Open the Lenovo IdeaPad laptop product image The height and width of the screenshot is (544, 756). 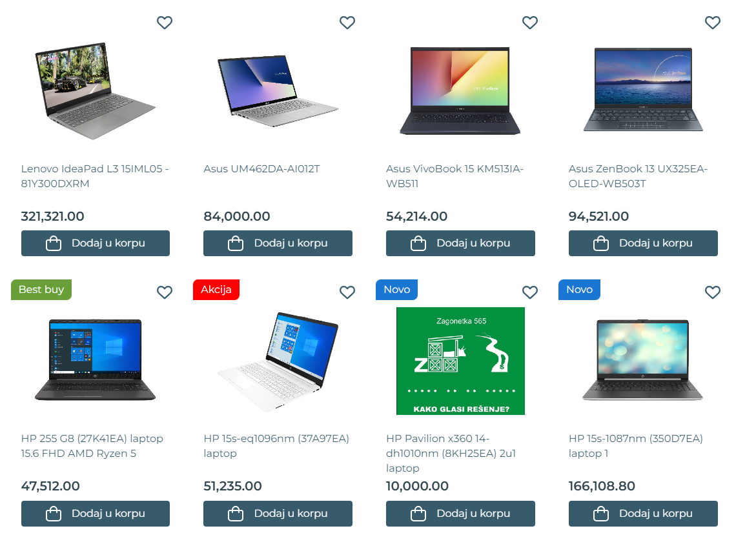[x=96, y=90]
